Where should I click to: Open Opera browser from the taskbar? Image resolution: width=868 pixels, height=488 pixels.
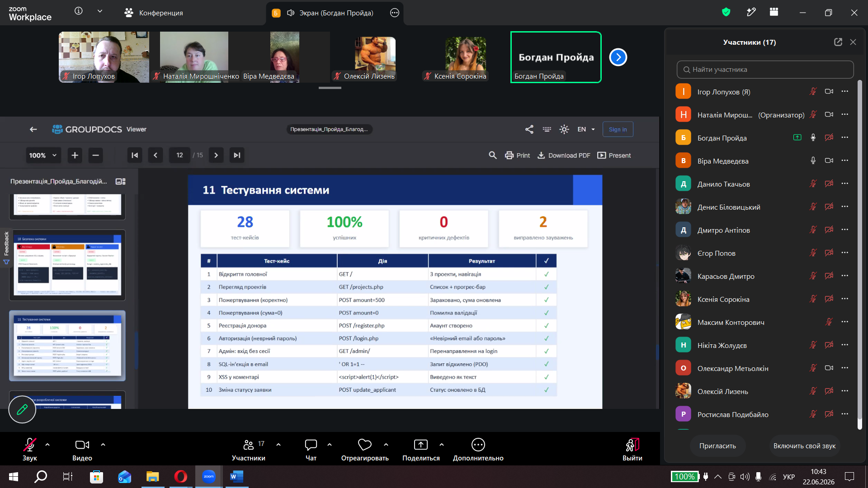click(180, 477)
